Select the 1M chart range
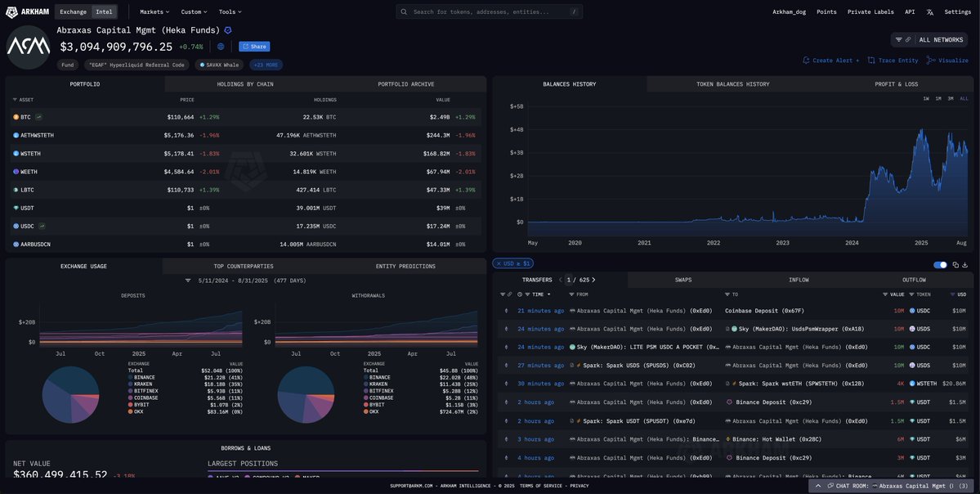The width and height of the screenshot is (980, 494). pos(938,99)
